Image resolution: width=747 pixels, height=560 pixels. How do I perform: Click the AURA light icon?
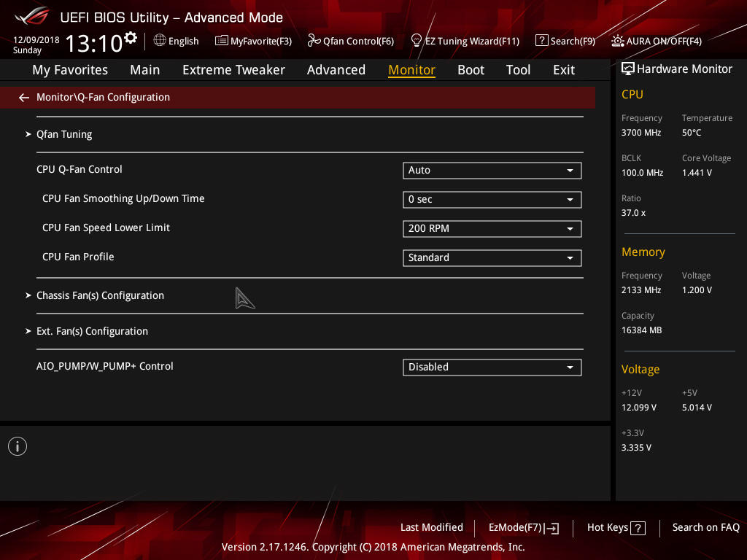click(x=618, y=41)
